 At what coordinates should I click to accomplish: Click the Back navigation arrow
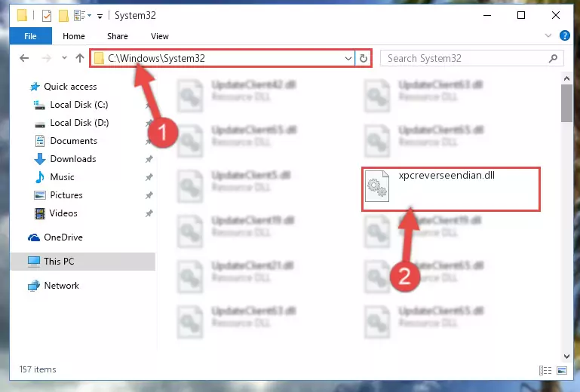pyautogui.click(x=24, y=58)
